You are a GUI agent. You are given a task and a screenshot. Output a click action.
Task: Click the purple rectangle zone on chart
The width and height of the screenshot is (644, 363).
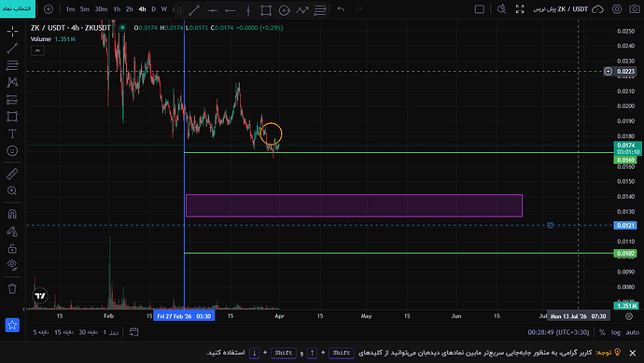[354, 205]
